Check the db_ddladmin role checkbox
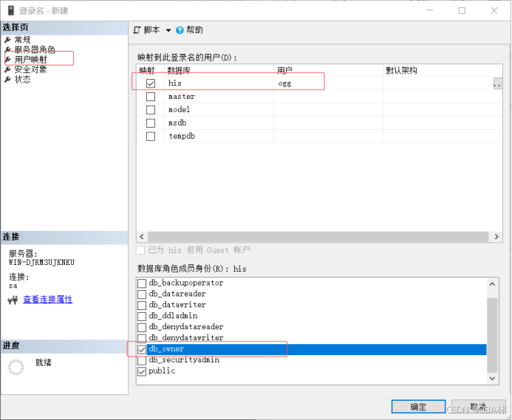This screenshot has width=512, height=420. coord(142,317)
